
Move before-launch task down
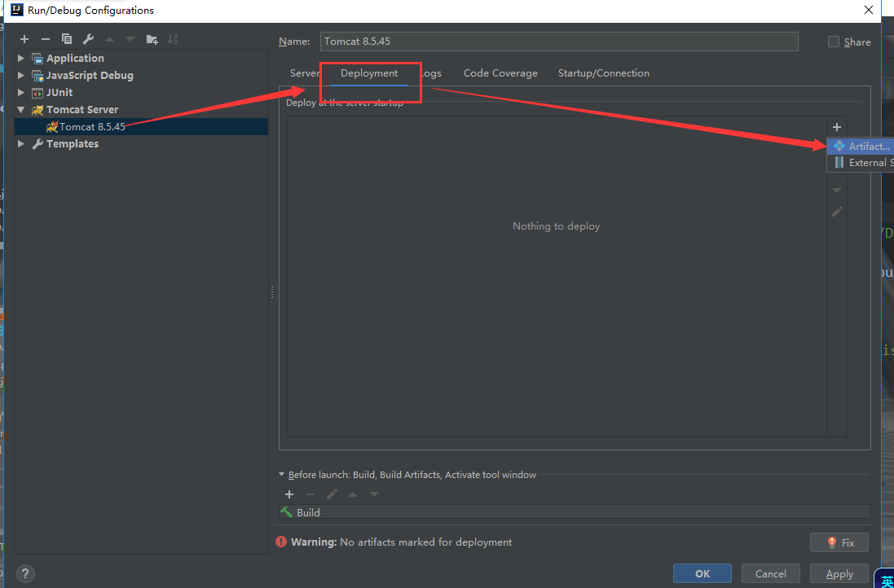coord(374,494)
